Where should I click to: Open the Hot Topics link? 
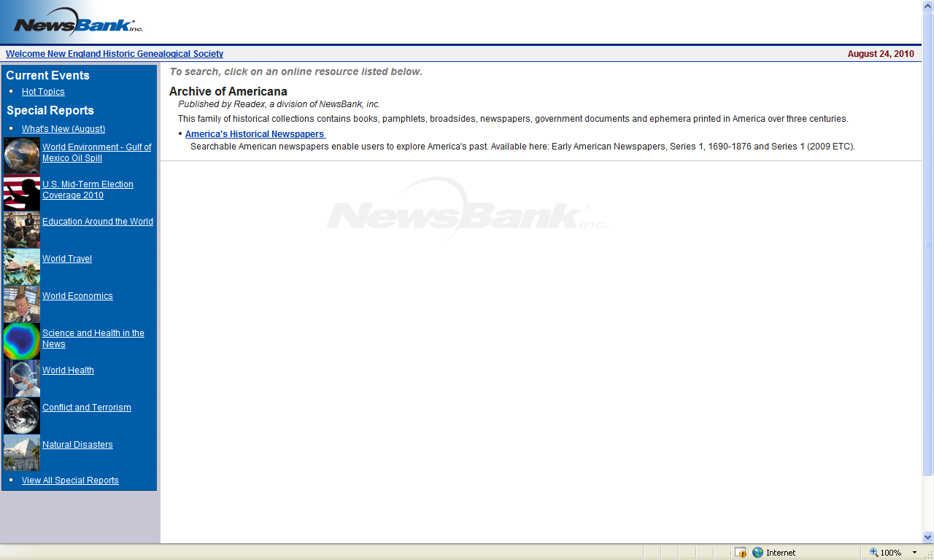pos(43,92)
